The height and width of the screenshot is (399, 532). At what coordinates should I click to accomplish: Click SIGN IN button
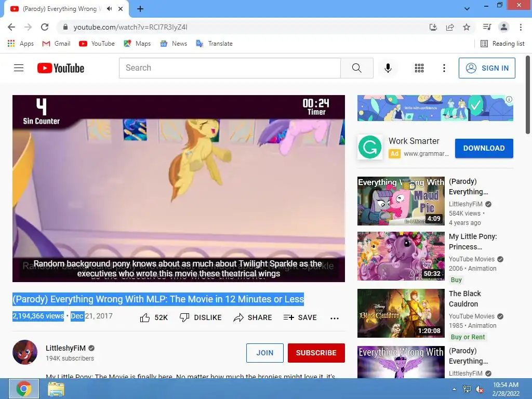(487, 68)
